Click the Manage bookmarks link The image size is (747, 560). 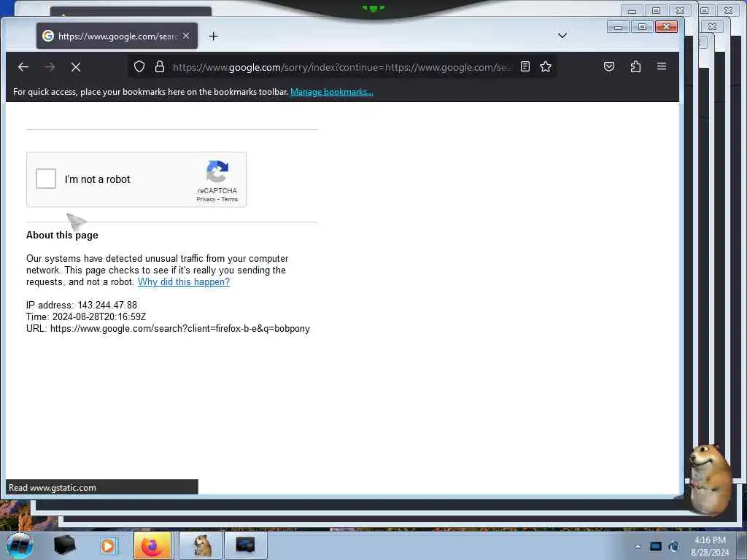pos(332,91)
